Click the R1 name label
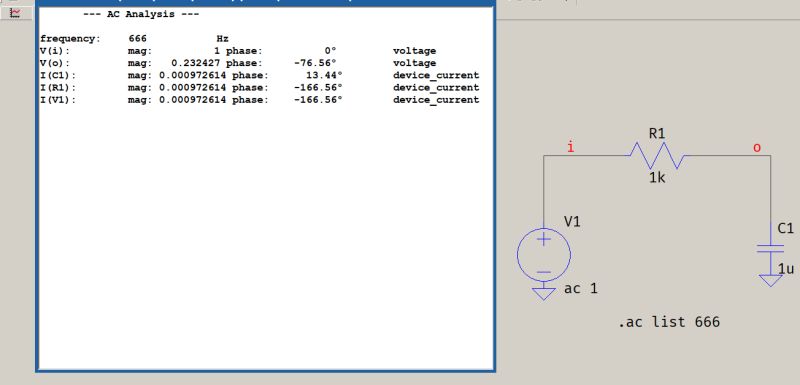This screenshot has height=385, width=800. pyautogui.click(x=657, y=134)
